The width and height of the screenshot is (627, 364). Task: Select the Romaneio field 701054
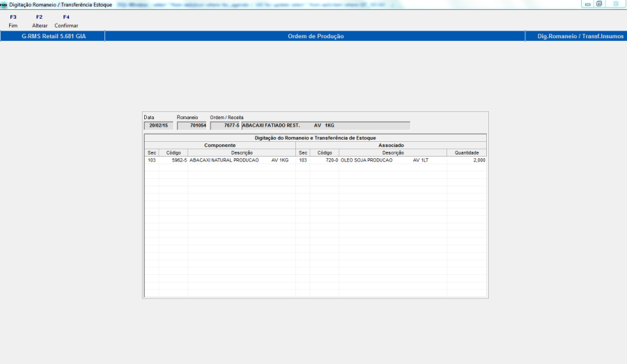pyautogui.click(x=192, y=125)
